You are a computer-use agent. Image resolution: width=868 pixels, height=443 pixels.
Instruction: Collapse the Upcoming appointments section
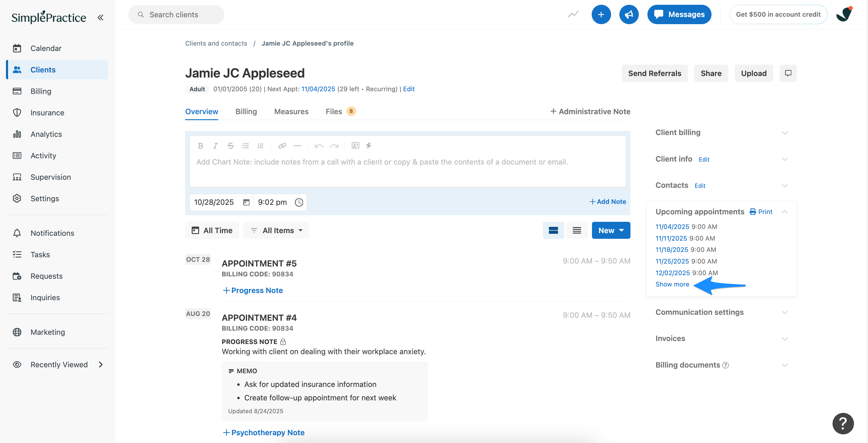pyautogui.click(x=785, y=212)
